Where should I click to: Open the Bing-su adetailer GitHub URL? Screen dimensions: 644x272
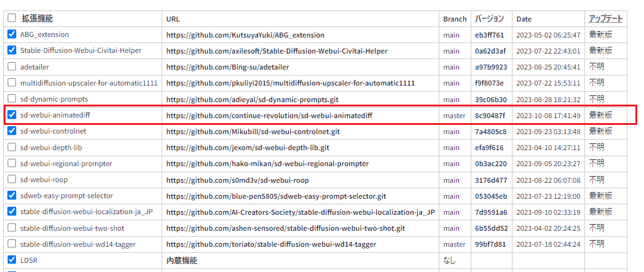click(x=227, y=67)
